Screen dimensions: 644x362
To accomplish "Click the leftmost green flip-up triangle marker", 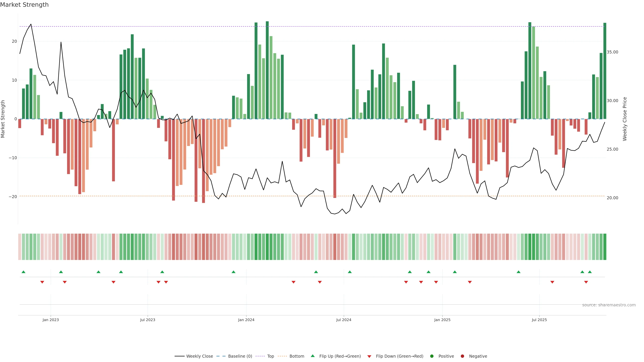I will pyautogui.click(x=23, y=272).
